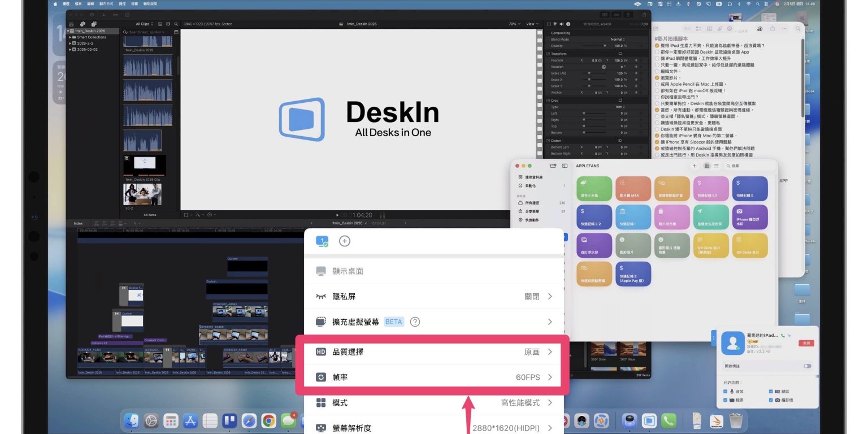The height and width of the screenshot is (434, 868).
Task: Open Google Chrome from the Dock
Action: pos(268,421)
